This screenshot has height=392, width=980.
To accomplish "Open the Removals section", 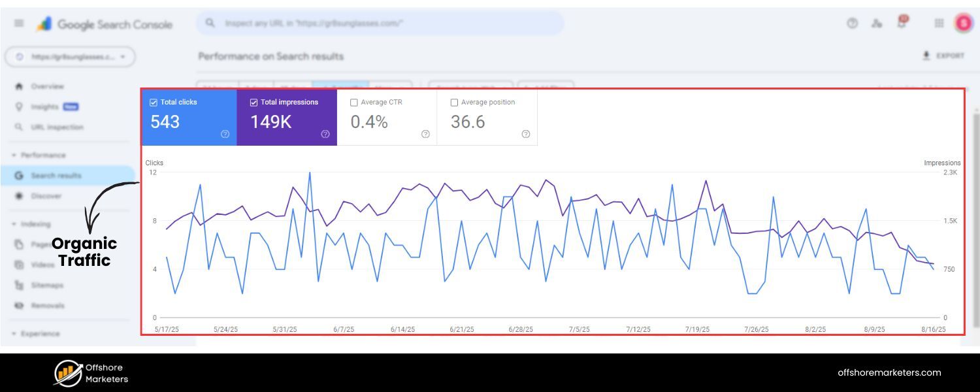I will 47,305.
